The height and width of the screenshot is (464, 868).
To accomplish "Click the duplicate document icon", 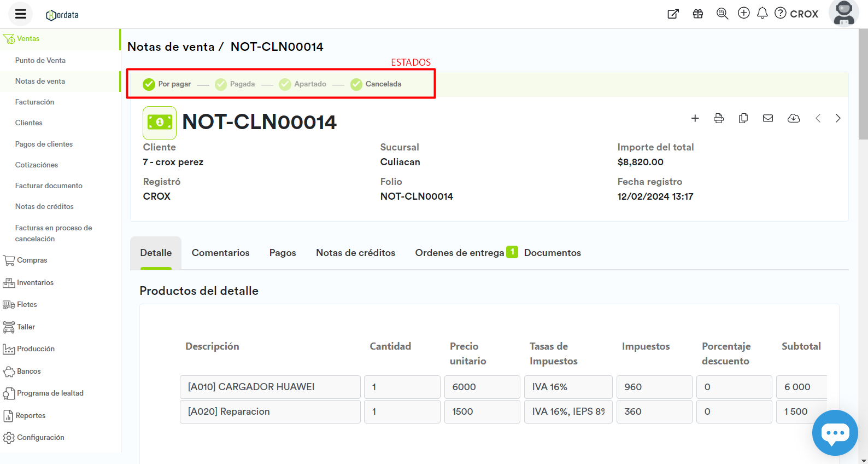I will click(743, 118).
